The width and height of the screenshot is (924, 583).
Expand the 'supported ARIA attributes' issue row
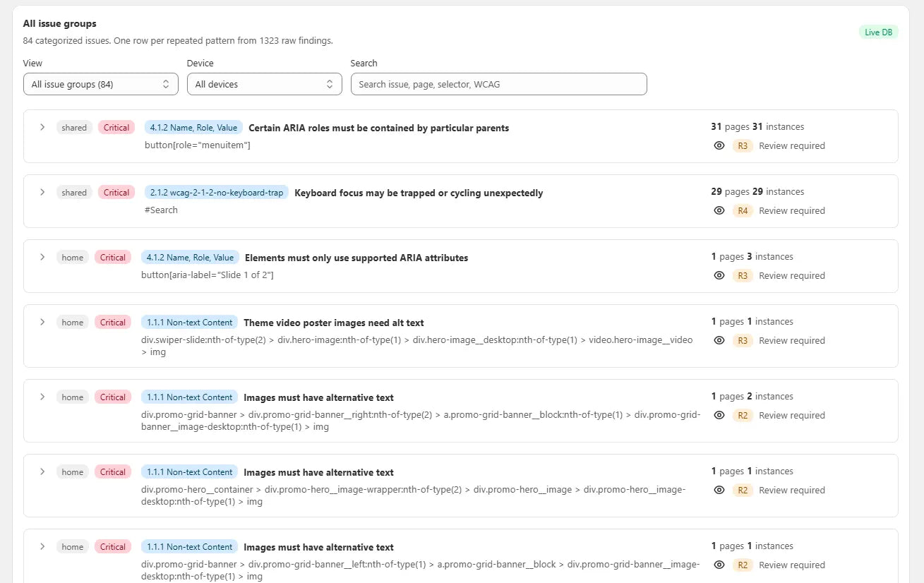coord(42,257)
